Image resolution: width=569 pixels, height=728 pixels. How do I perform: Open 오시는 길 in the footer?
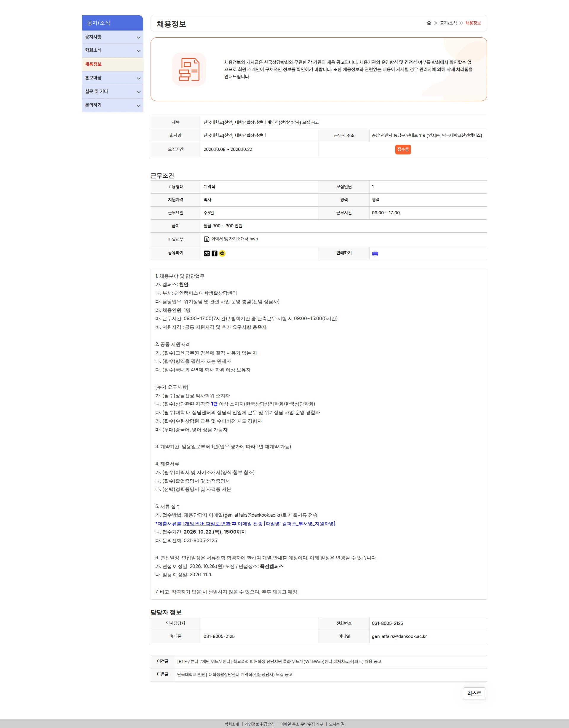pos(337,724)
